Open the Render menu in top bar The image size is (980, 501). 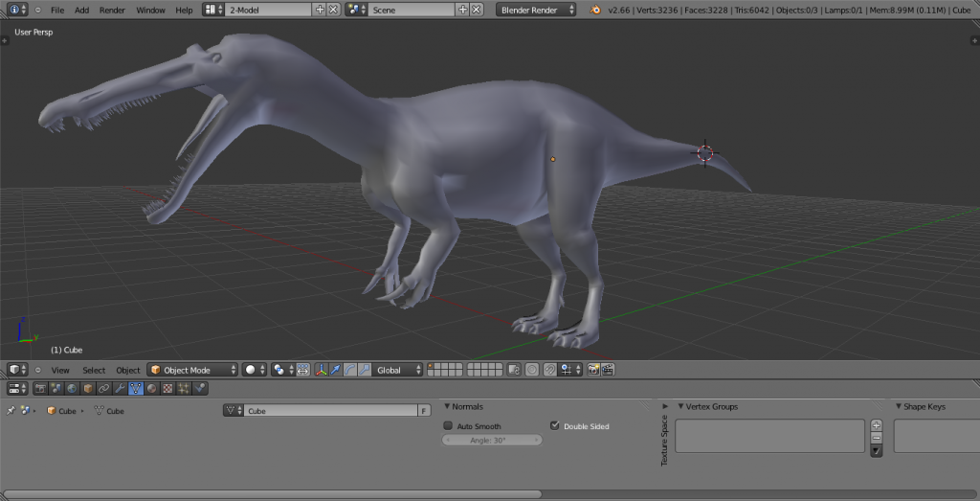point(112,10)
